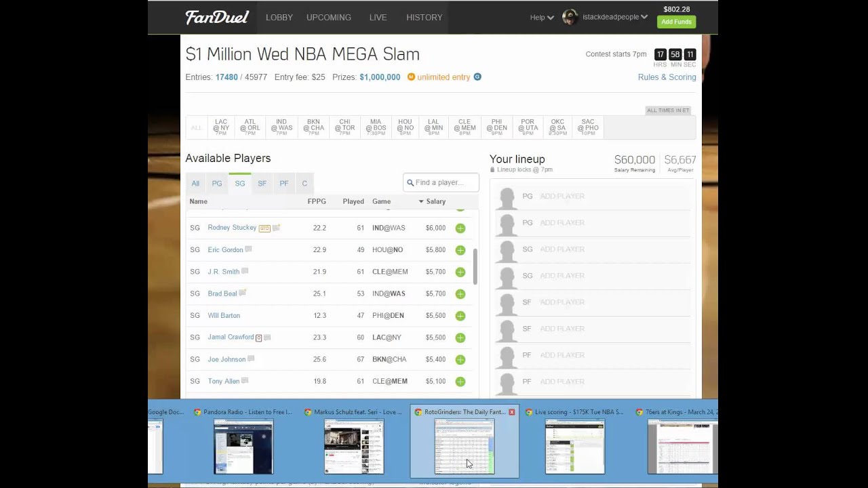868x488 pixels.
Task: Add Jamal Crawford with the green plus
Action: [x=460, y=338]
